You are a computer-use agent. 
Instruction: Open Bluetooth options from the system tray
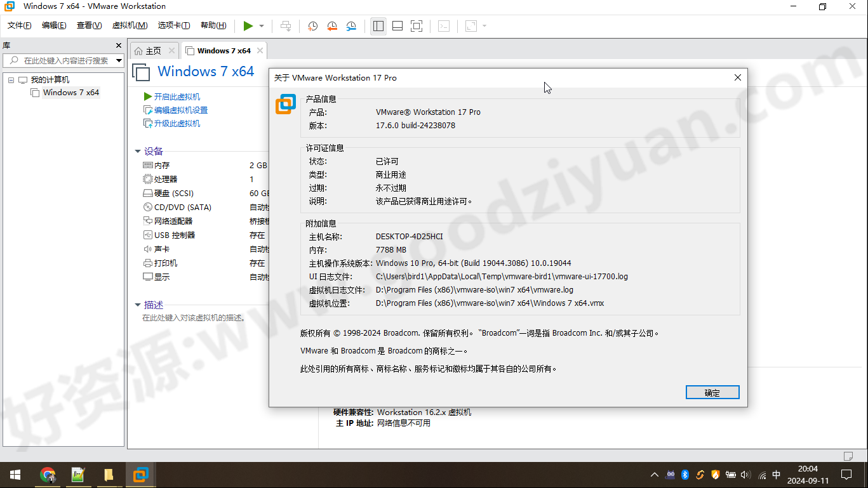pos(684,474)
